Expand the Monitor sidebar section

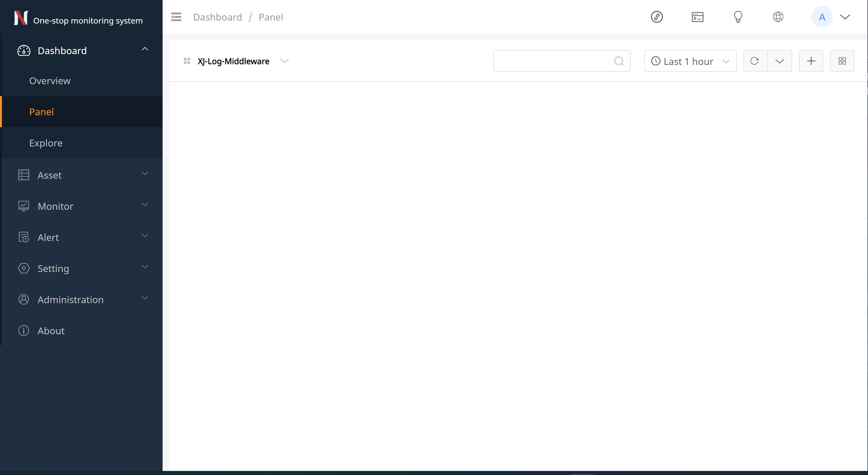82,206
